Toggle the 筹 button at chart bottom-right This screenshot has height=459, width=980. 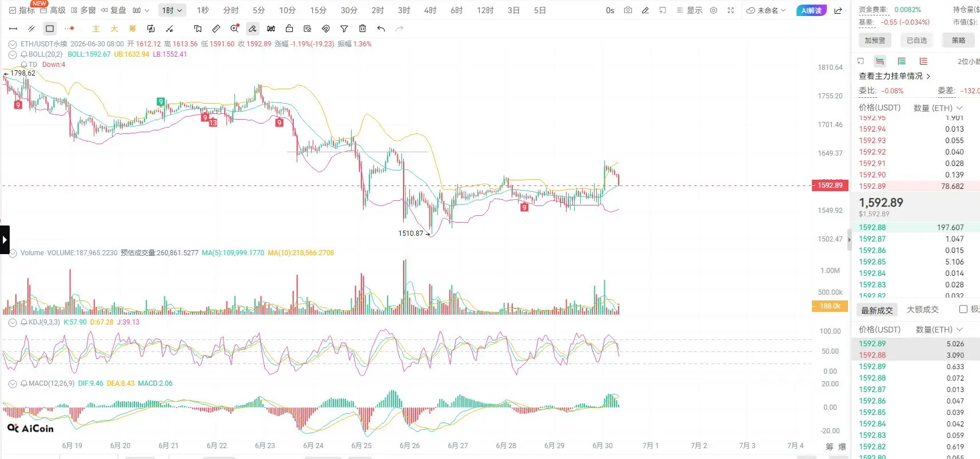[830, 446]
